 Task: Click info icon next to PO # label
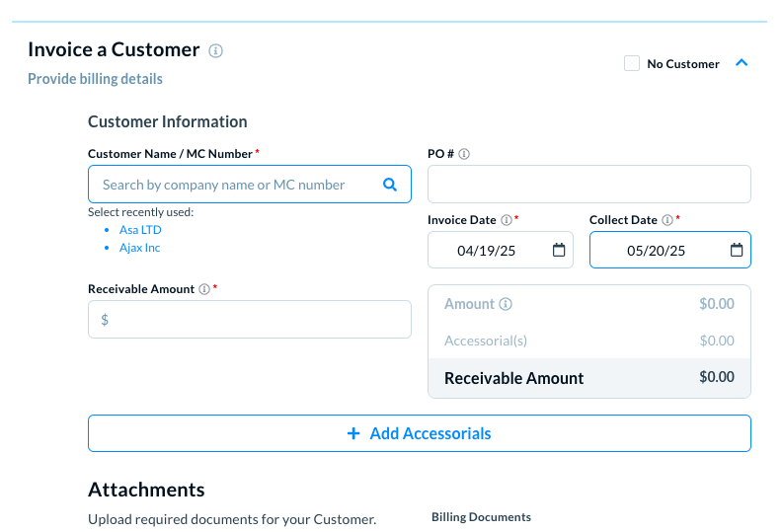(x=464, y=154)
